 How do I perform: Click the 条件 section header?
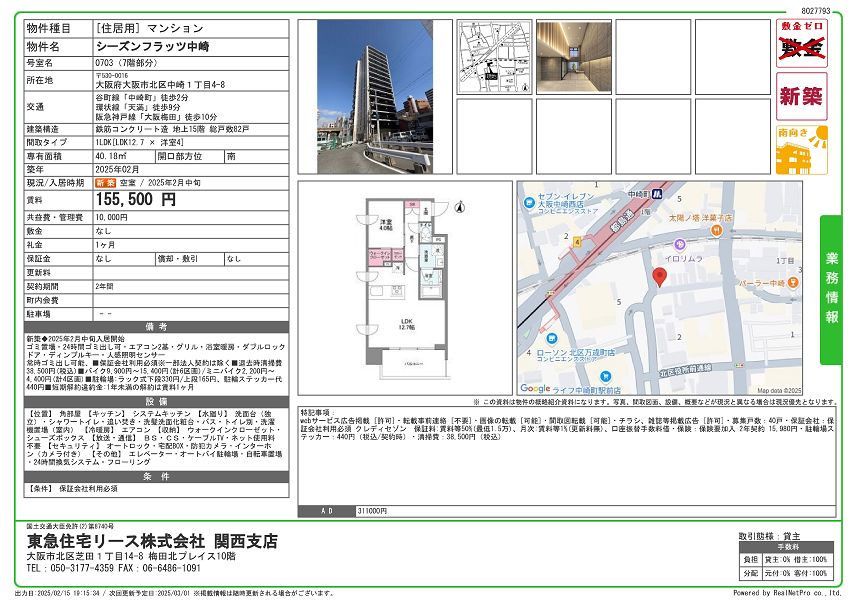tap(156, 476)
